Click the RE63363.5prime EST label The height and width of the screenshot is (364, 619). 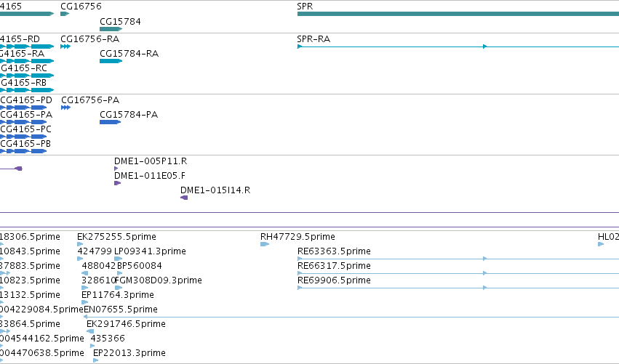334,251
